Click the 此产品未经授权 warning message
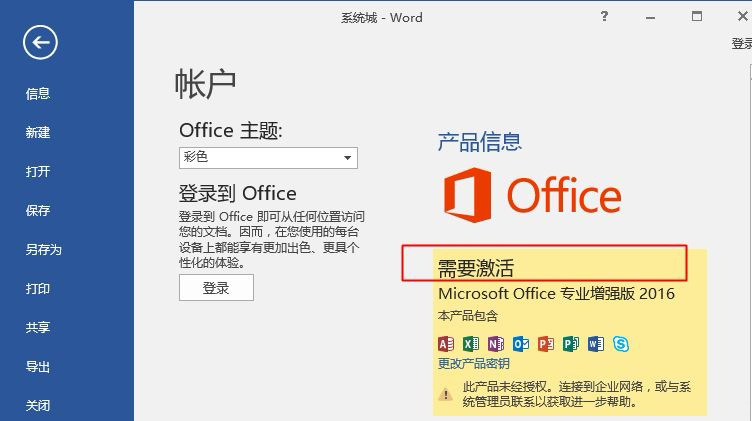Viewport: 752px width, 421px height. 576,394
